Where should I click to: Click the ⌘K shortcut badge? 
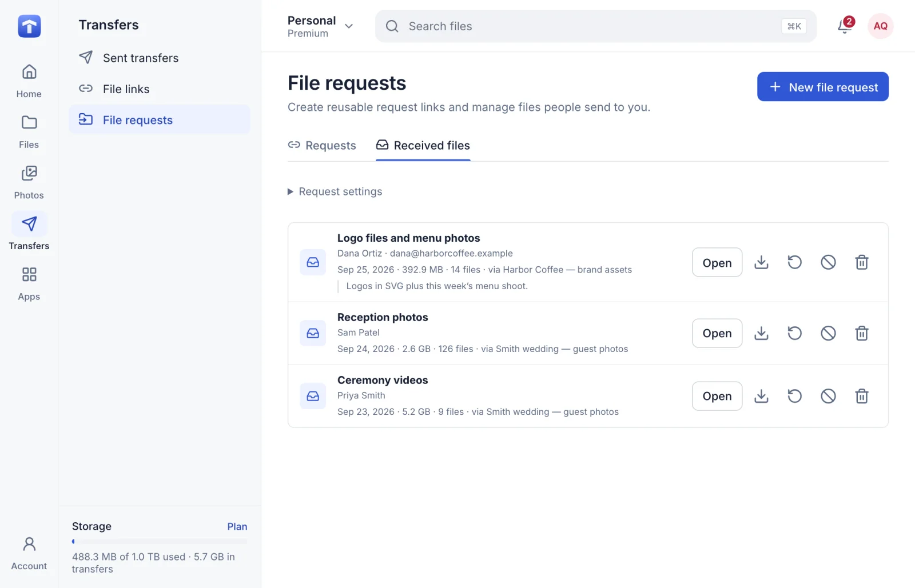click(x=794, y=26)
